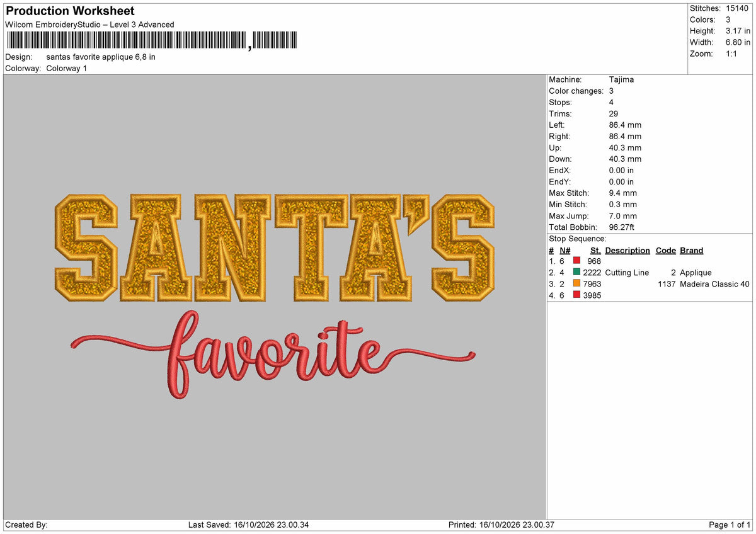Click the 'Applique' brand entry

(x=696, y=272)
